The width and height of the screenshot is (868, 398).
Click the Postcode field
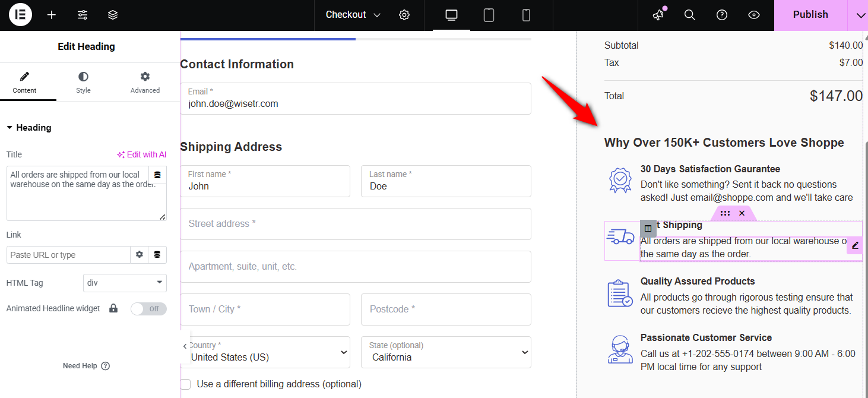point(446,309)
